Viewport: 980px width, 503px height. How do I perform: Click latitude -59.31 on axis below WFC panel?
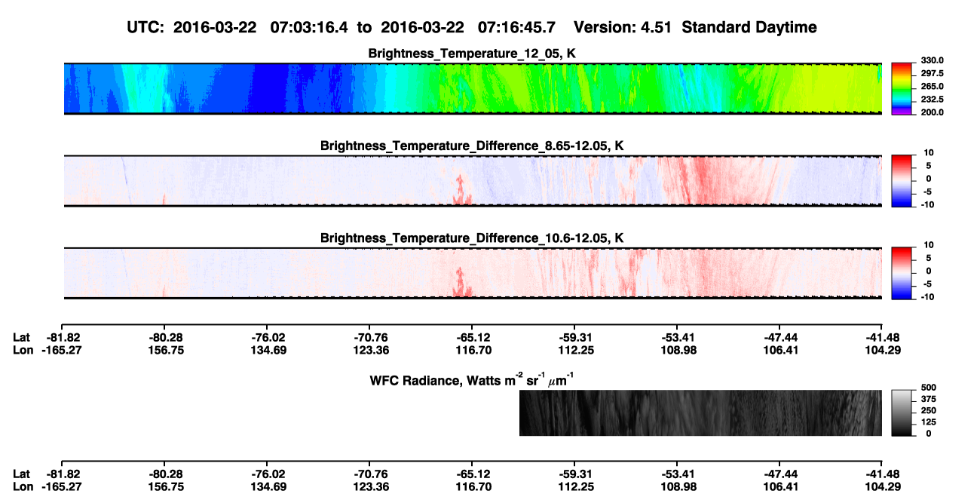(x=574, y=474)
